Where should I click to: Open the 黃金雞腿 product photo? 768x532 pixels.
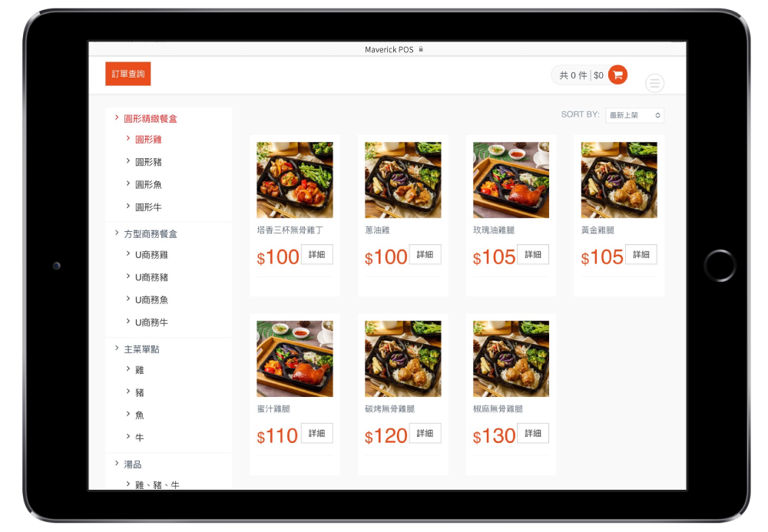pyautogui.click(x=619, y=180)
